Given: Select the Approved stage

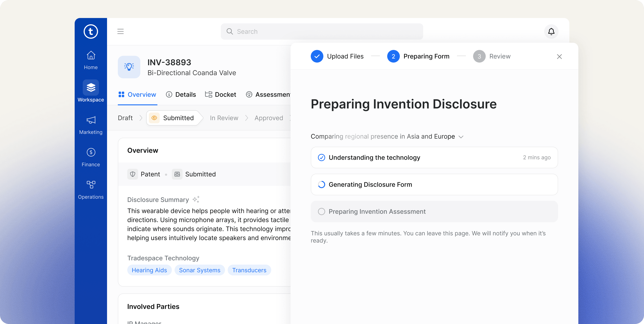Looking at the screenshot, I should point(269,118).
